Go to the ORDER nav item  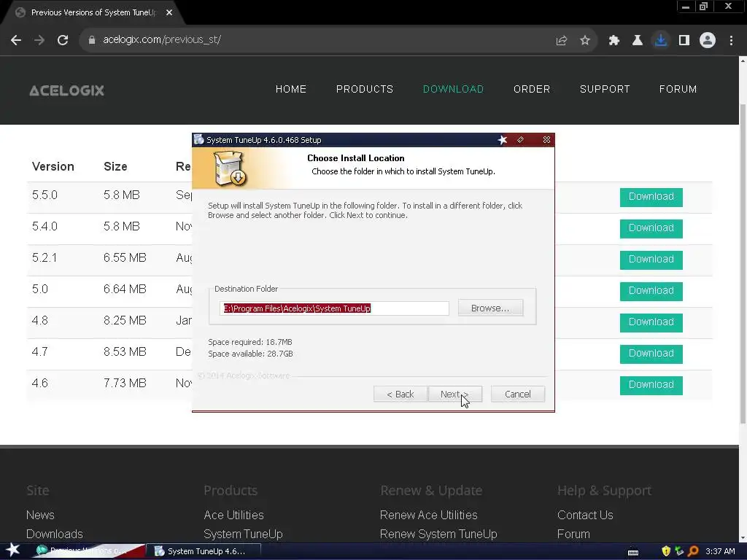pyautogui.click(x=532, y=89)
